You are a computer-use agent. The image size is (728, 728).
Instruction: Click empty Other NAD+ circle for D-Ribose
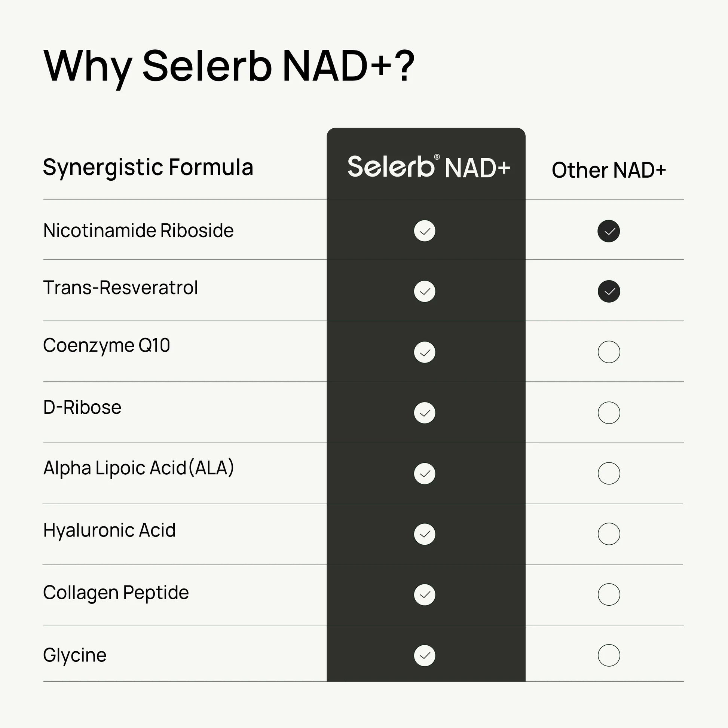coord(609,413)
